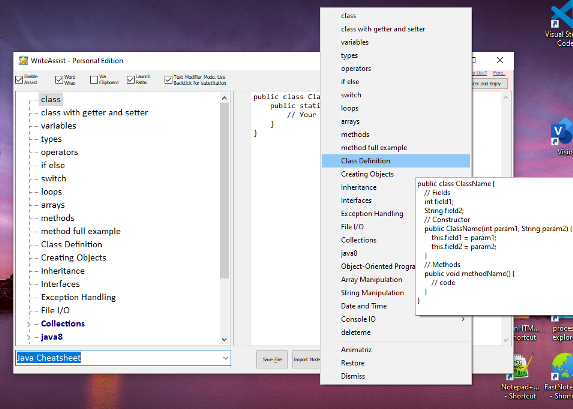Select 'File I/O' node in the tree
The width and height of the screenshot is (573, 409).
point(55,310)
